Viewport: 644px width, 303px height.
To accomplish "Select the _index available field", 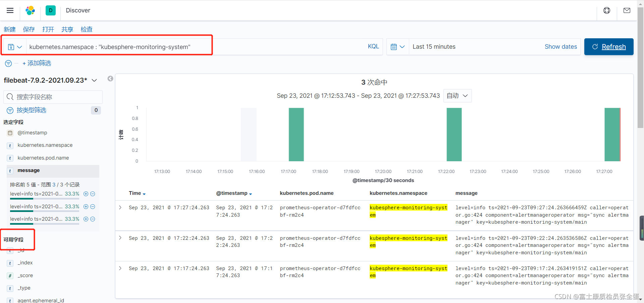I will [x=25, y=263].
